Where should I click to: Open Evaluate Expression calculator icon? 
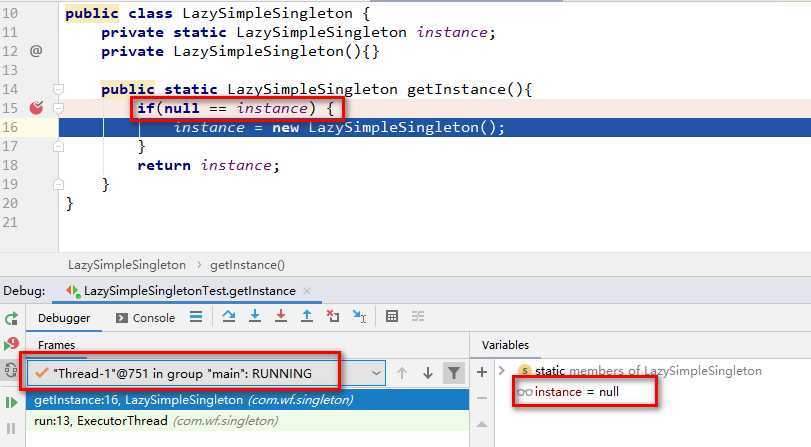392,316
